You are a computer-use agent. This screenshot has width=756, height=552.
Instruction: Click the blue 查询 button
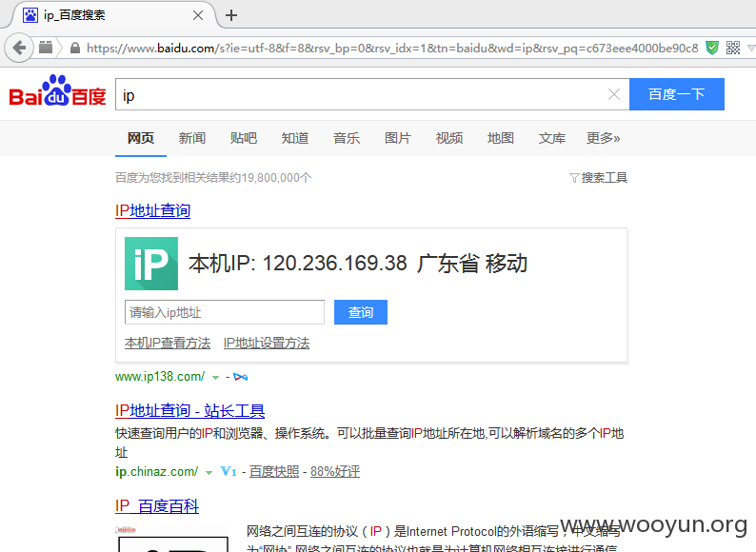361,312
